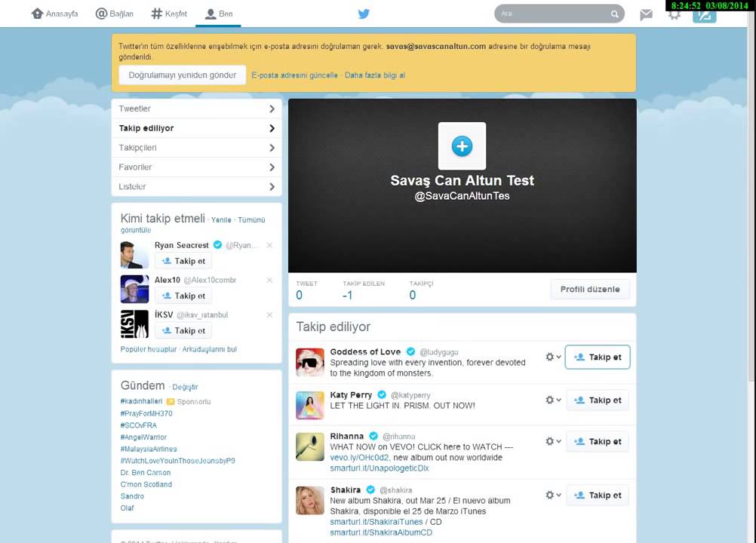
Task: Follow Goddess of Love Takip et
Action: click(x=598, y=357)
